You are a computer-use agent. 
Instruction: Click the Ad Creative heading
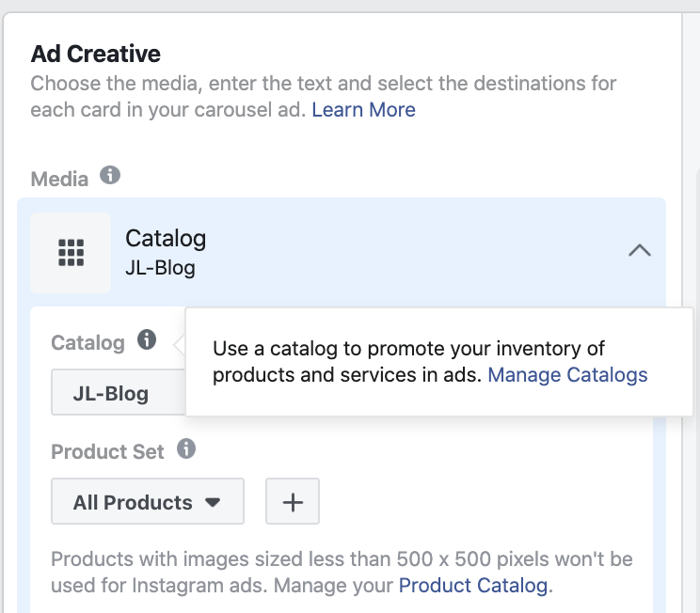[x=96, y=54]
